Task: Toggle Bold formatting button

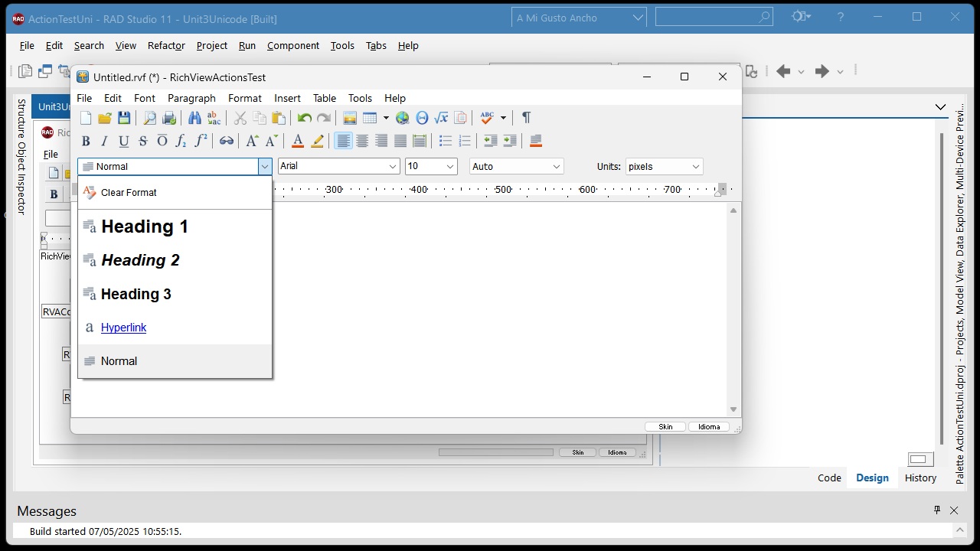Action: 86,141
